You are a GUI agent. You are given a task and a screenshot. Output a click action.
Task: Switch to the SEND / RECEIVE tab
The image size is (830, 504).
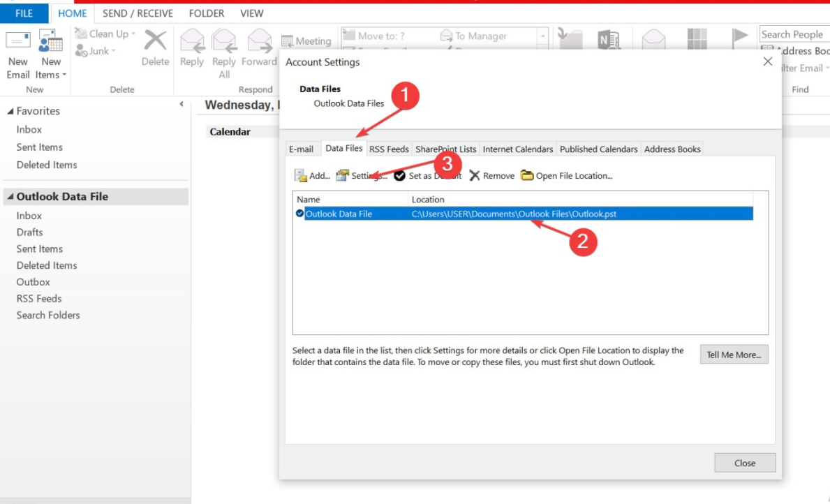138,13
